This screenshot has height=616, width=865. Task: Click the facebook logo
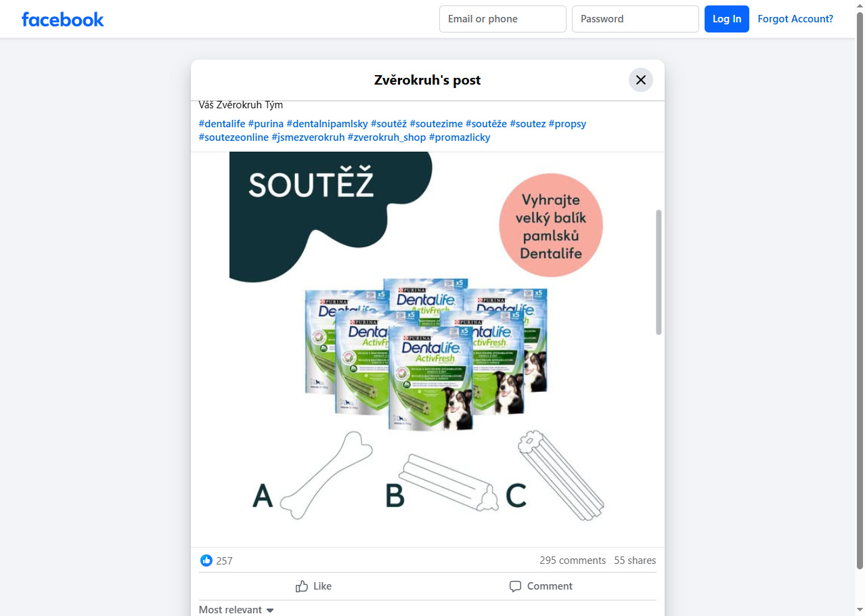(x=63, y=19)
